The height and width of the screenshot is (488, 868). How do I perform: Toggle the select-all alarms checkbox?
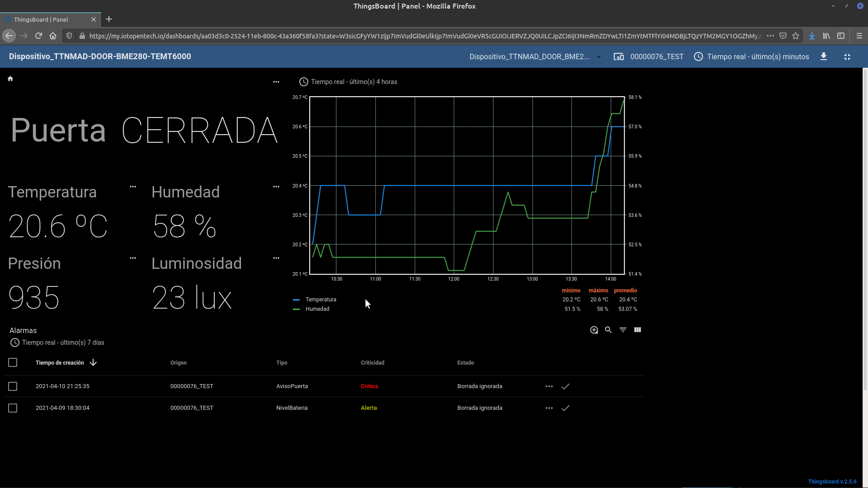pos(13,362)
